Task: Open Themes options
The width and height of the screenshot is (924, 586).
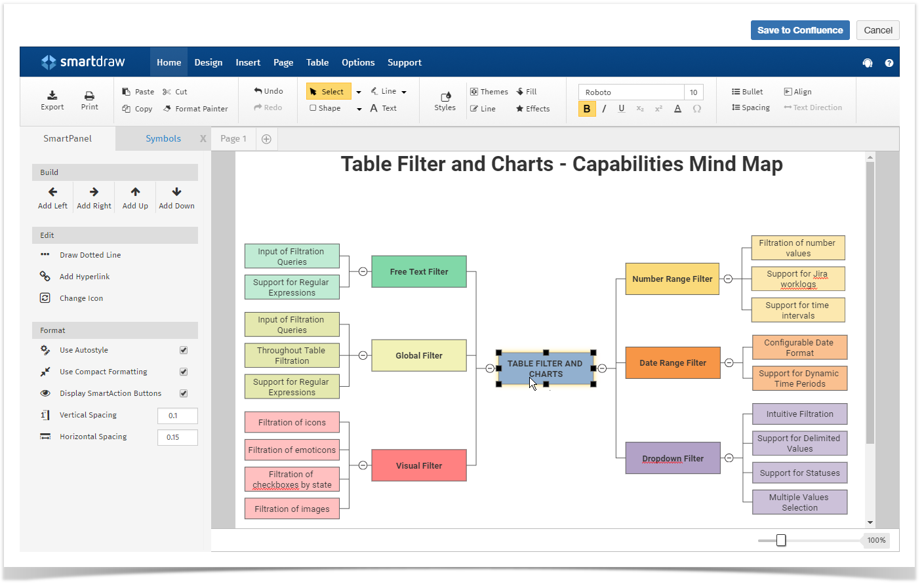Action: (x=489, y=92)
